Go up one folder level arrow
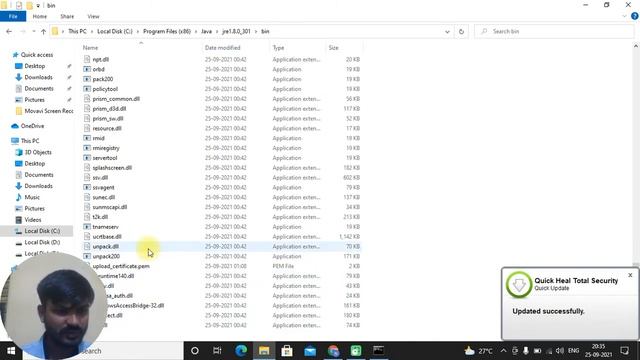The image size is (640, 360). (x=43, y=31)
